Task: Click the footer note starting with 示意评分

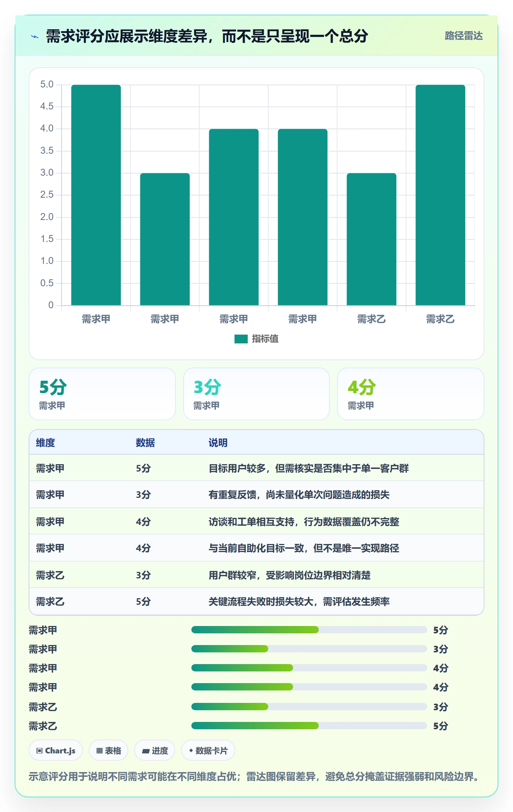Action: 255,776
